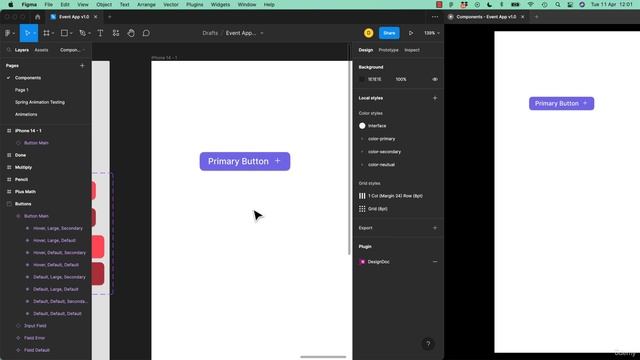
Task: Select the Text tool
Action: click(100, 33)
